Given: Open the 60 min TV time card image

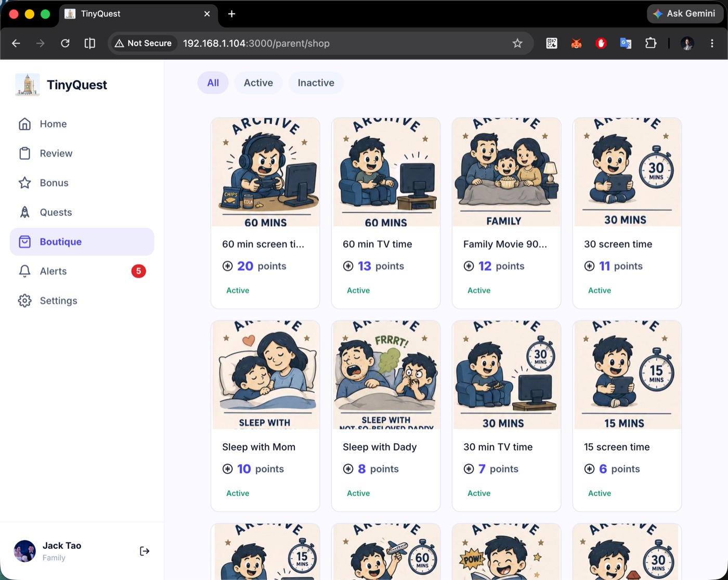Looking at the screenshot, I should 386,172.
